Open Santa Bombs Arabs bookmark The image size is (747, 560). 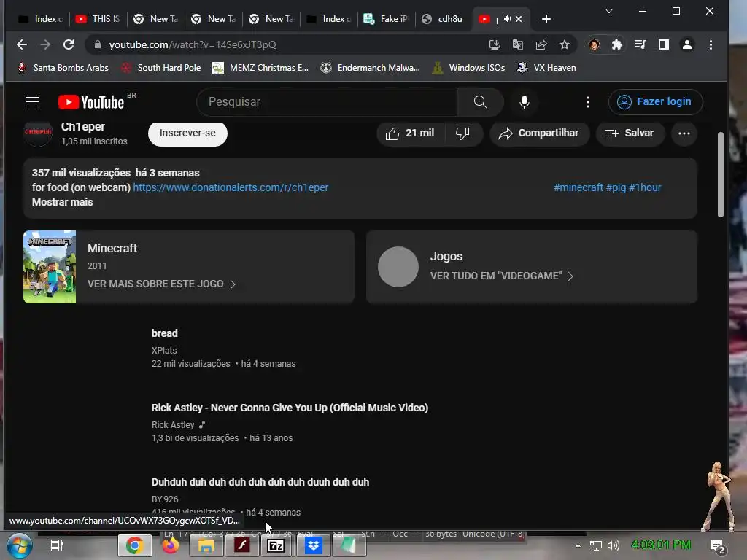[x=63, y=68]
